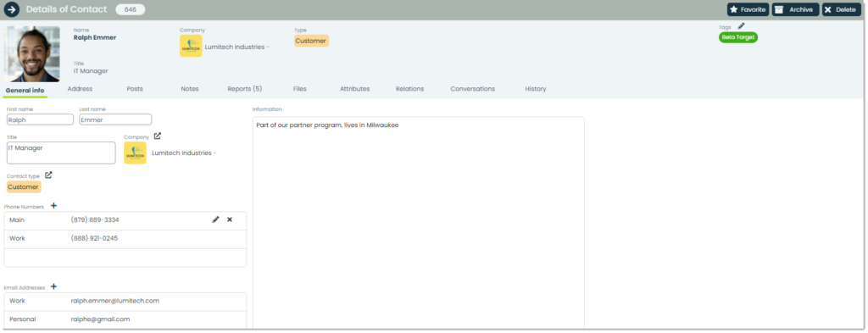Click the back arrow circle icon
This screenshot has height=333, width=868.
12,9
